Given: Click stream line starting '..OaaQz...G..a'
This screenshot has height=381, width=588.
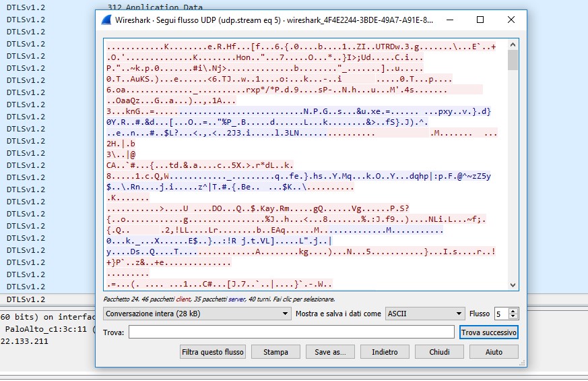Looking at the screenshot, I should click(x=171, y=100).
